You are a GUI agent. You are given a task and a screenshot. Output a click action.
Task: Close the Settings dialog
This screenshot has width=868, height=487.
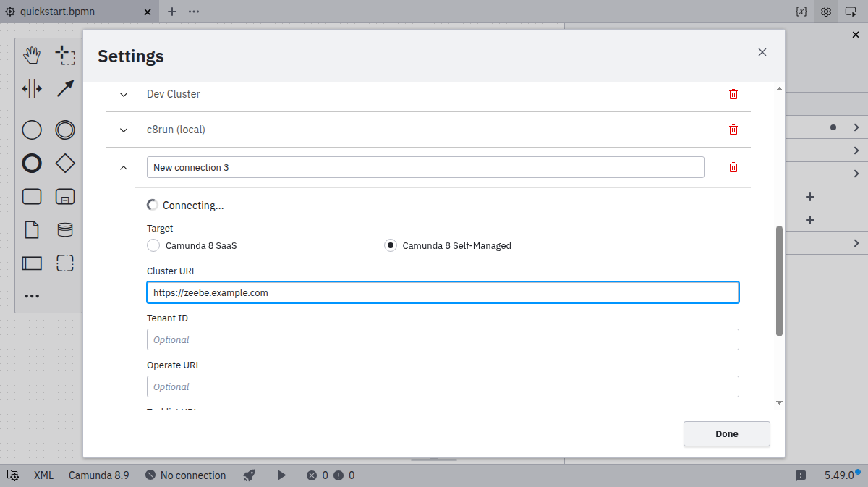click(762, 52)
